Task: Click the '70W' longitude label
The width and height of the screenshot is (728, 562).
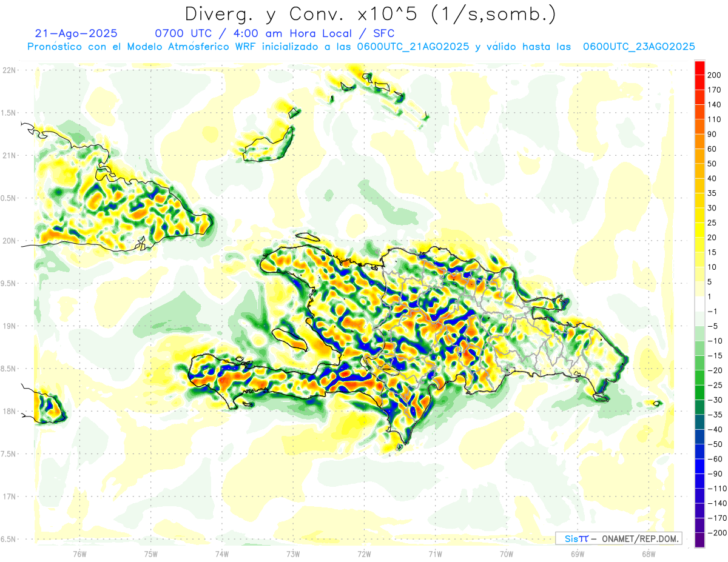Action: point(507,553)
